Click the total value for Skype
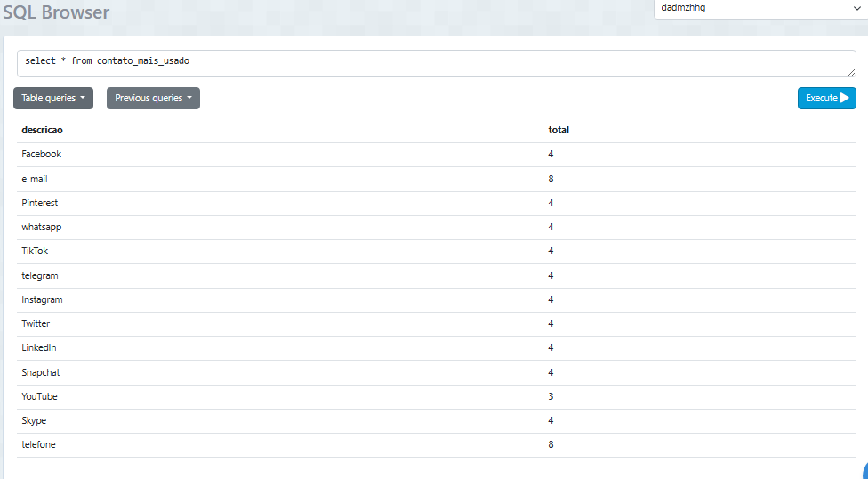This screenshot has height=479, width=868. pos(551,421)
